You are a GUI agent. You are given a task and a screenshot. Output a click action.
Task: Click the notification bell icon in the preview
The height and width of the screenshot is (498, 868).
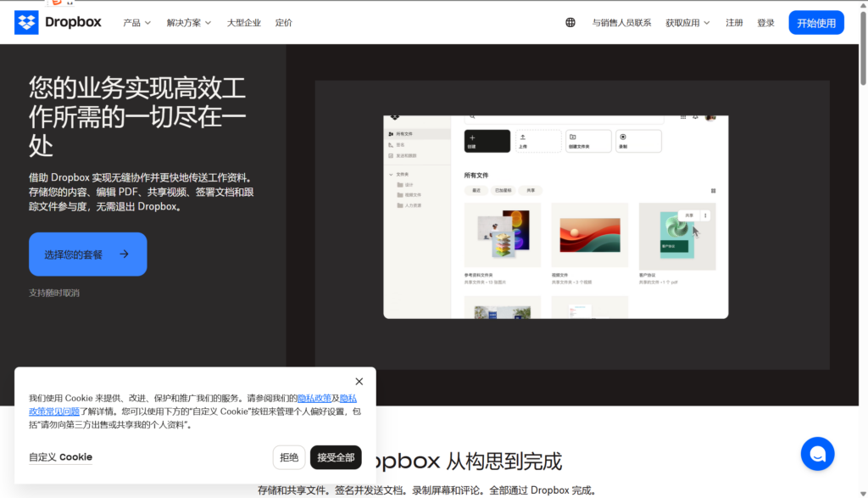point(694,116)
